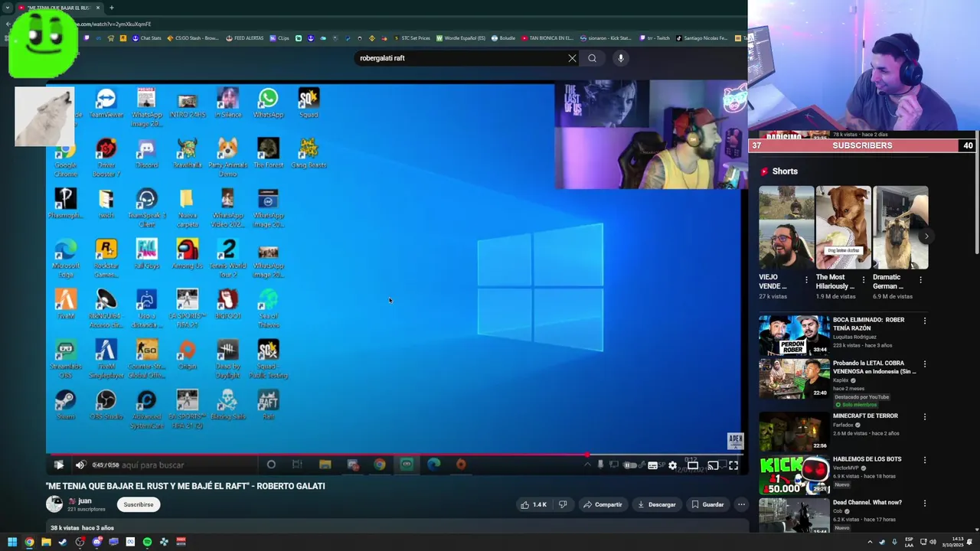Open system volume in the tray
Viewport: 980px width, 551px height.
[933, 542]
